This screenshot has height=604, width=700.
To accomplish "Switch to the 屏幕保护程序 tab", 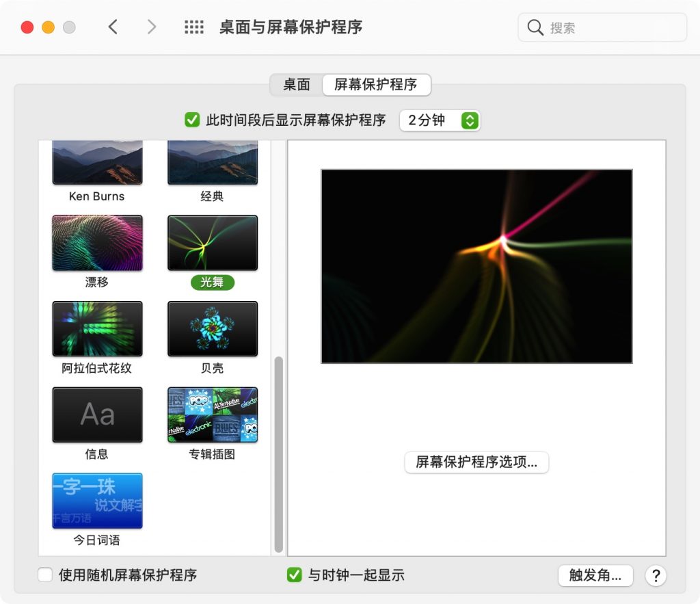I will (376, 84).
